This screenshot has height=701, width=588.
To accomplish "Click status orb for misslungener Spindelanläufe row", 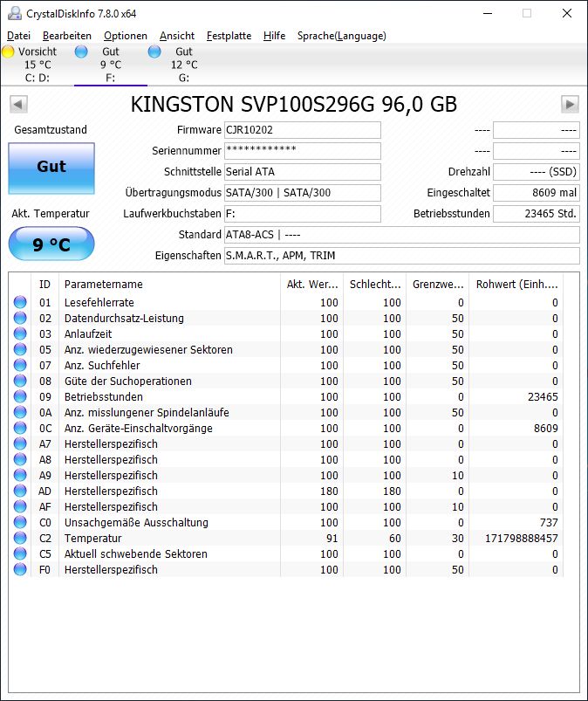I will coord(20,412).
